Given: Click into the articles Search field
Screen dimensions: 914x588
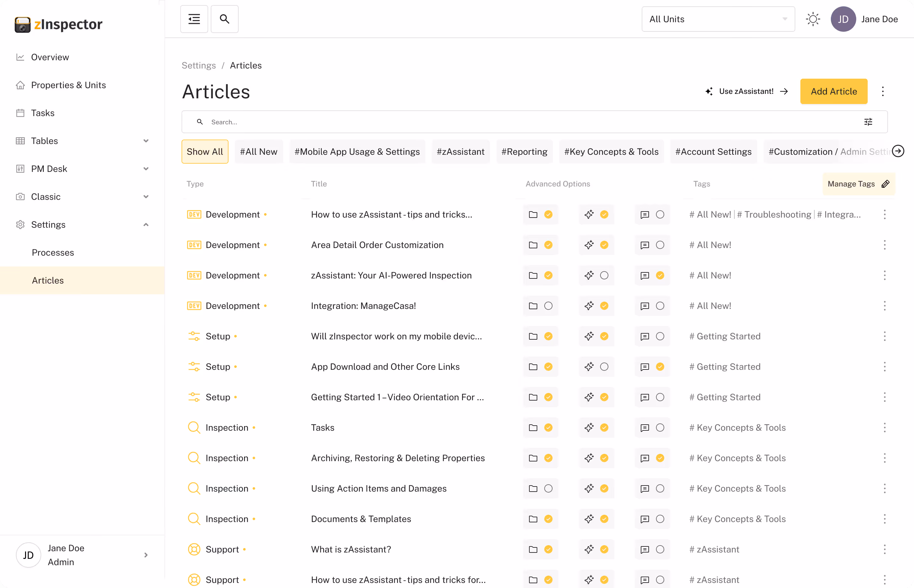Looking at the screenshot, I should [497, 122].
